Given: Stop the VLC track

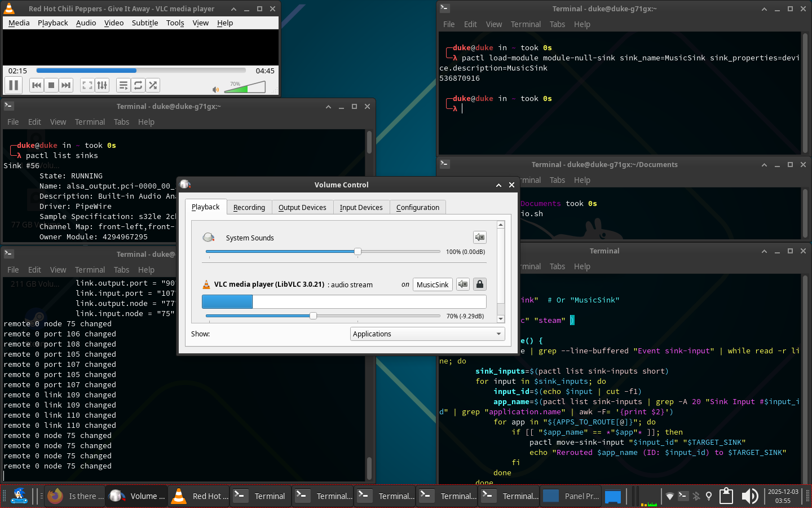Looking at the screenshot, I should [x=51, y=85].
